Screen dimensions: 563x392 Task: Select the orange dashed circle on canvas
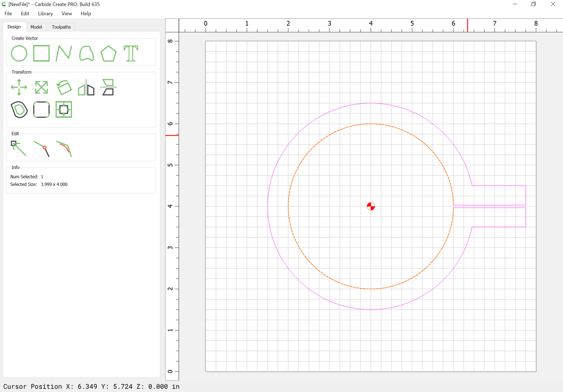370,125
